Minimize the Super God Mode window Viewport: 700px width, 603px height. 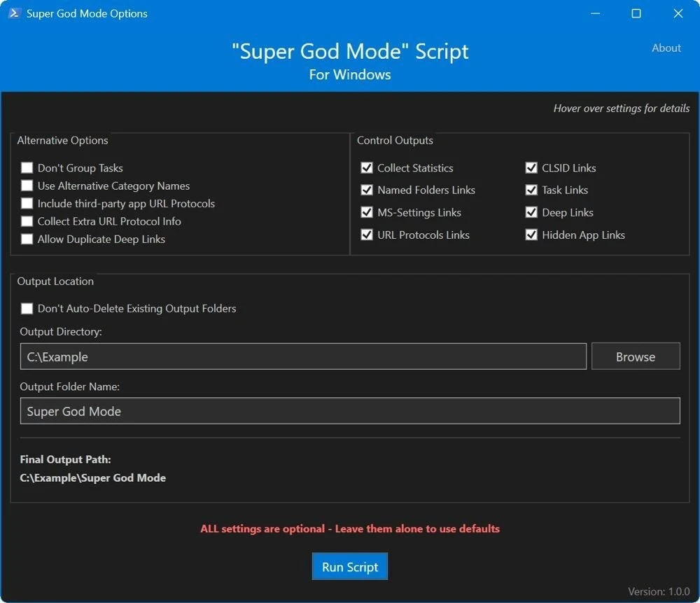pyautogui.click(x=595, y=13)
